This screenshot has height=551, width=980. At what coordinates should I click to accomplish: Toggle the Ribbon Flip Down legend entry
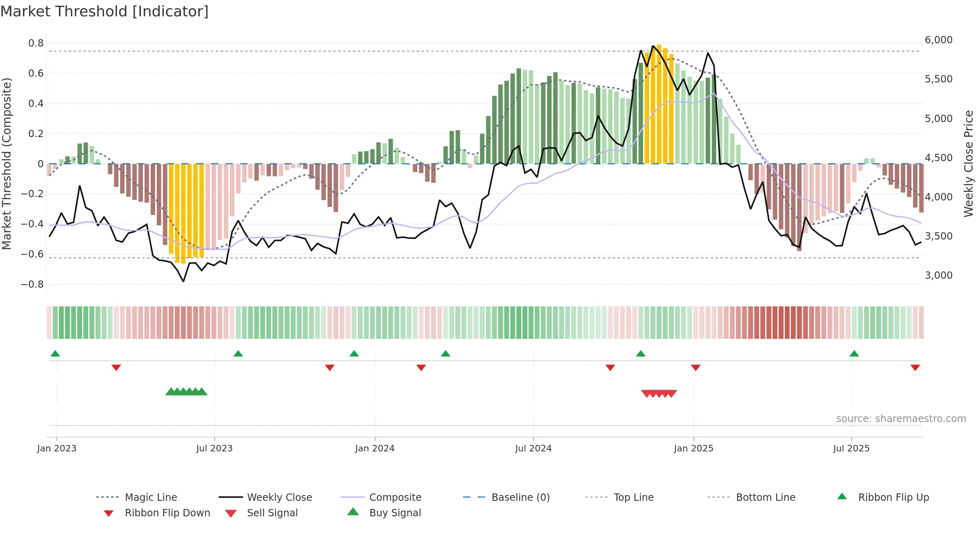(157, 513)
